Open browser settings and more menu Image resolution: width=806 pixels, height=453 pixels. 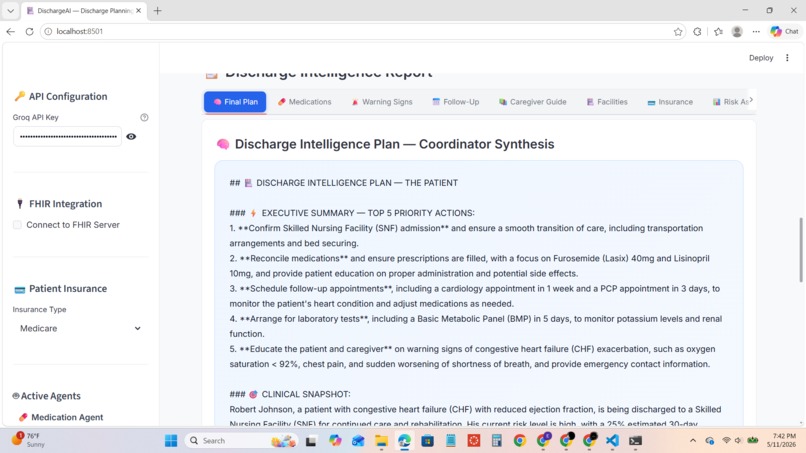pos(756,31)
